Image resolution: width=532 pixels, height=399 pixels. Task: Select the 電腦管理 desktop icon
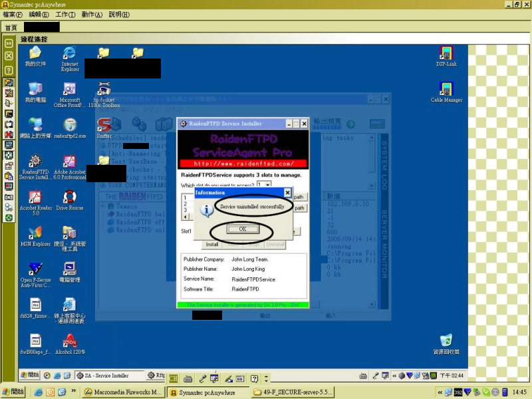[x=70, y=273]
